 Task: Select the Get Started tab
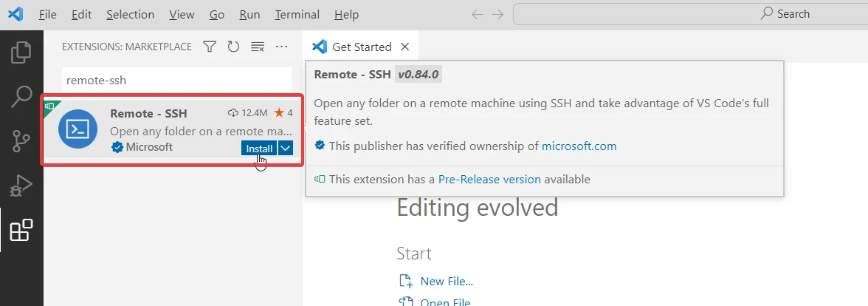click(x=361, y=47)
